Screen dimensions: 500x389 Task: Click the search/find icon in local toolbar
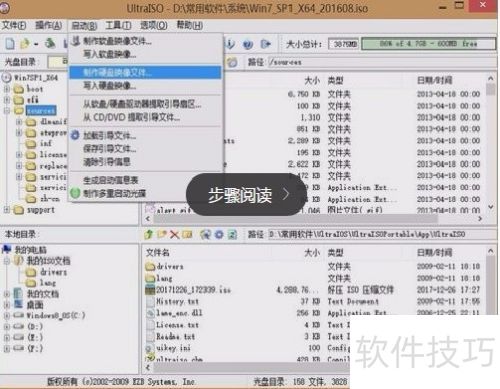click(x=205, y=235)
